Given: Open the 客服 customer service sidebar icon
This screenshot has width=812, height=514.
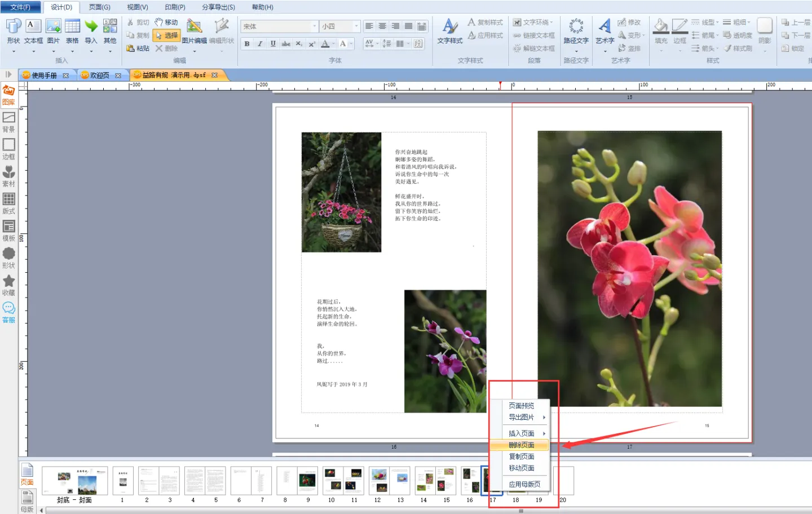Looking at the screenshot, I should point(8,312).
